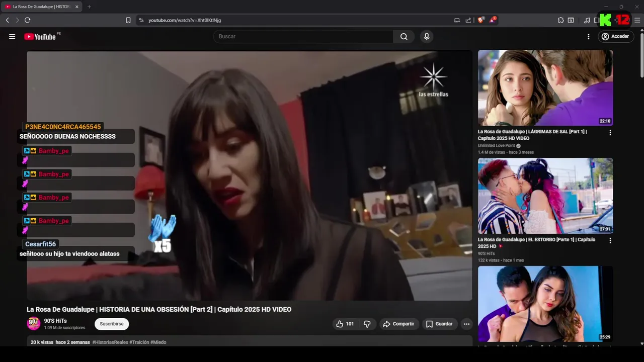Save video with Guardar button
Image resolution: width=644 pixels, height=362 pixels.
[439, 324]
